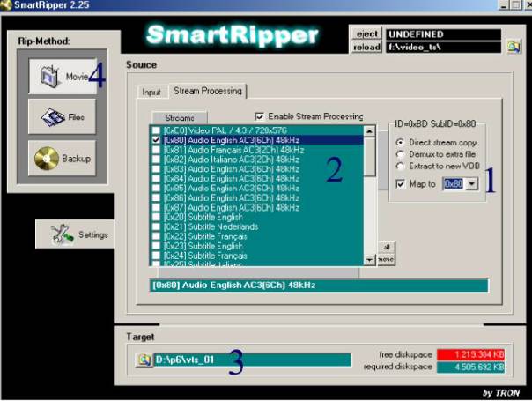Reload the DVD drive
The width and height of the screenshot is (532, 401).
click(x=366, y=47)
